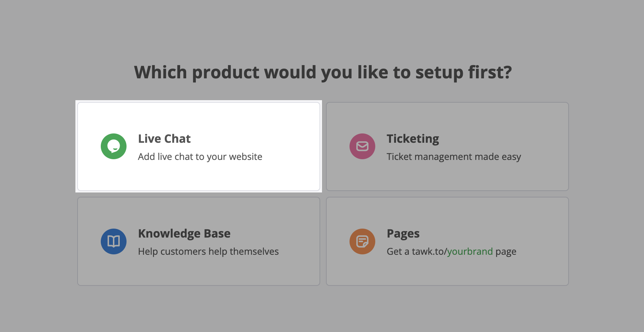Click 'Get a tawk.to/' text in Pages card
The height and width of the screenshot is (332, 644).
click(416, 252)
